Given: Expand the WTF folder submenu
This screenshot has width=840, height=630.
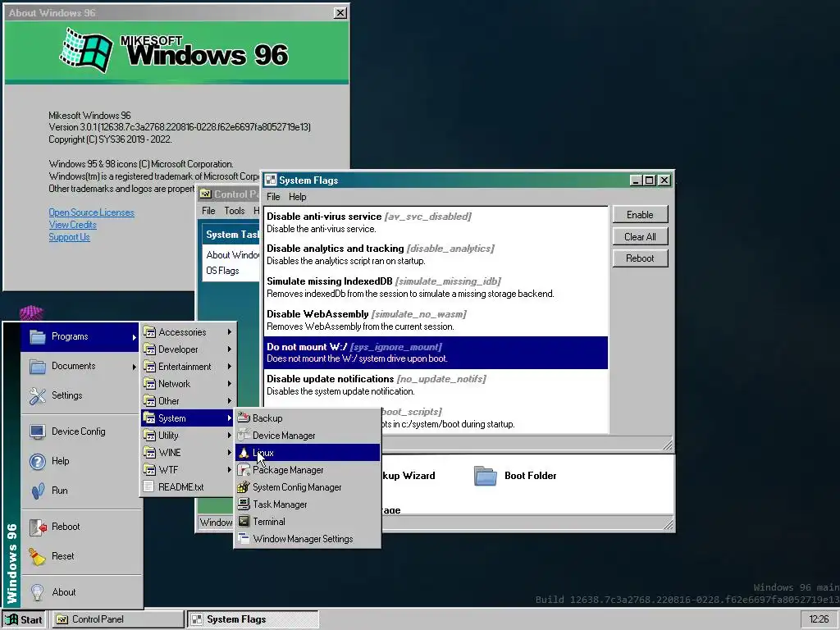Looking at the screenshot, I should pyautogui.click(x=188, y=470).
